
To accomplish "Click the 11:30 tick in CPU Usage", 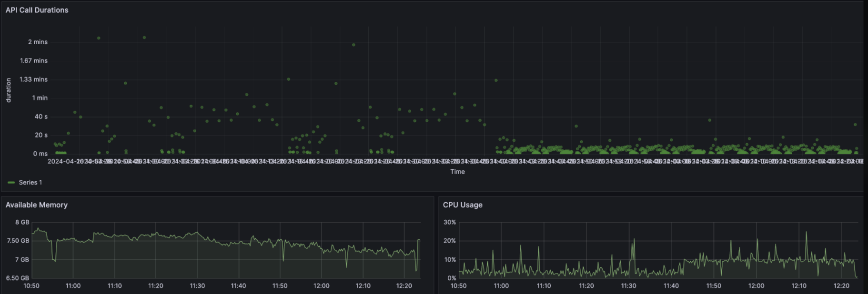I will 628,286.
